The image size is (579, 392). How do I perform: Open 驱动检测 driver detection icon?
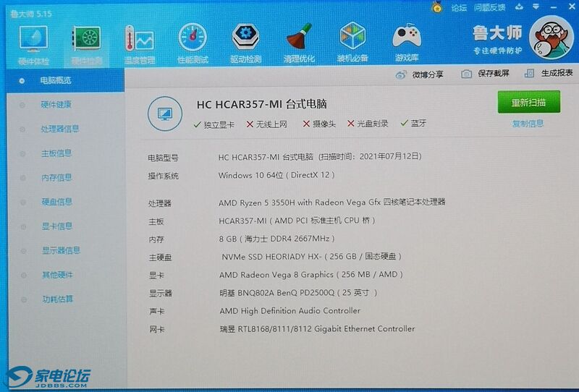tap(246, 43)
